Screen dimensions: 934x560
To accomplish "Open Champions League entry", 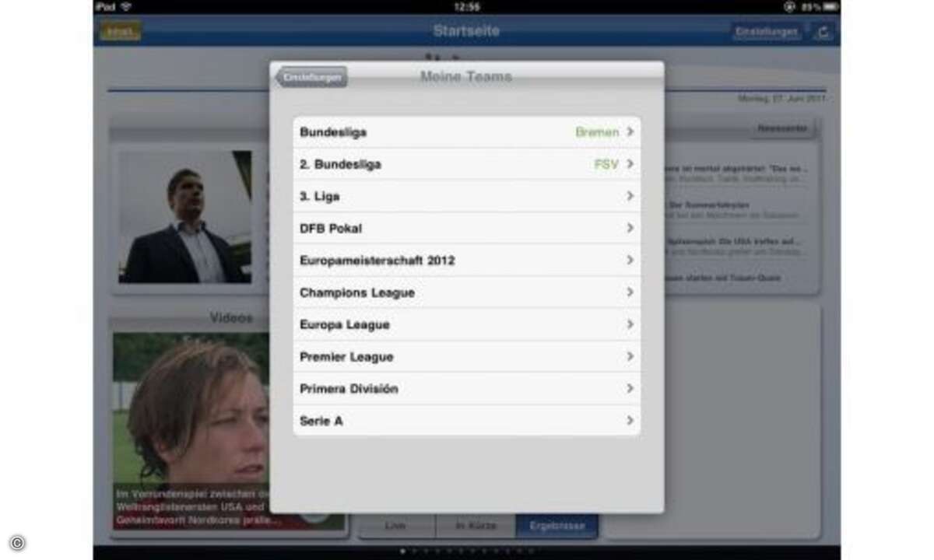I will [467, 292].
